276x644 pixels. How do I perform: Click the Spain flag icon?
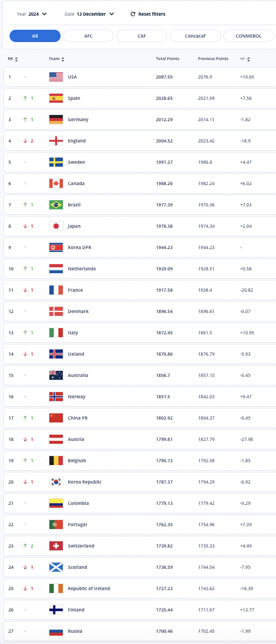pos(56,98)
